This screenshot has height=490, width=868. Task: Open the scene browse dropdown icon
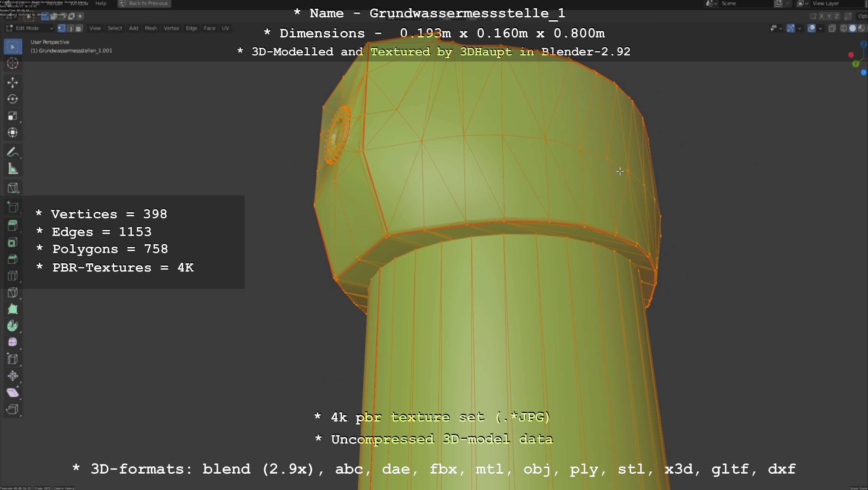click(x=711, y=3)
